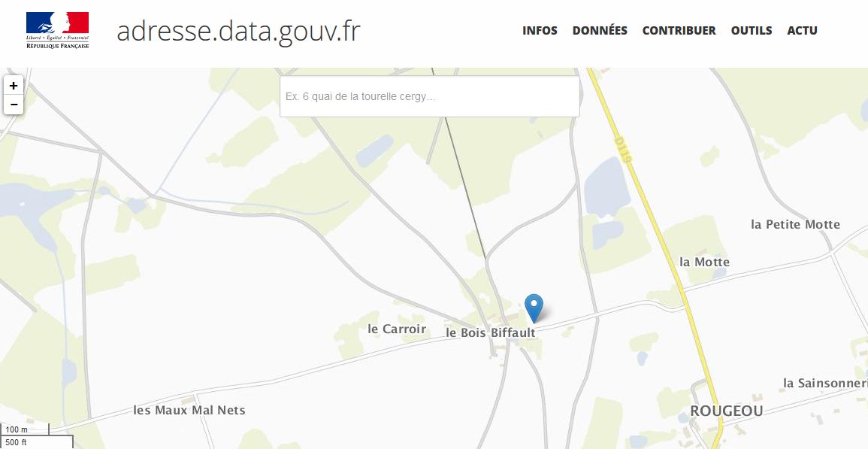Open the ACTU page

[802, 31]
